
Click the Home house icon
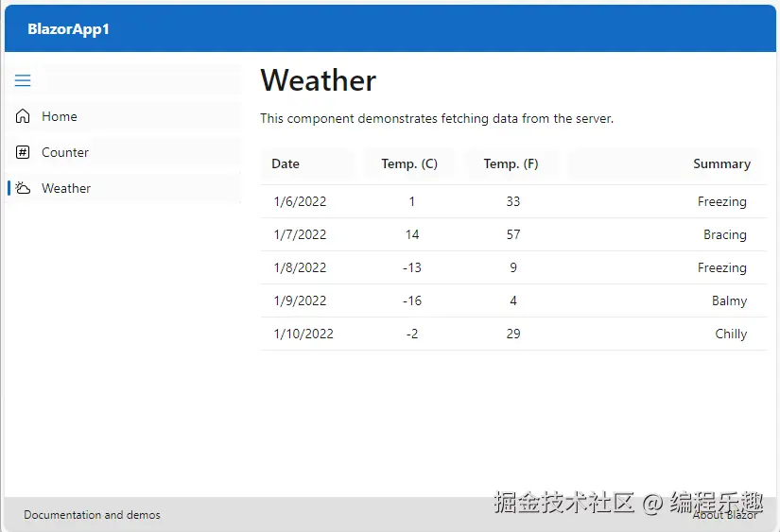(23, 116)
